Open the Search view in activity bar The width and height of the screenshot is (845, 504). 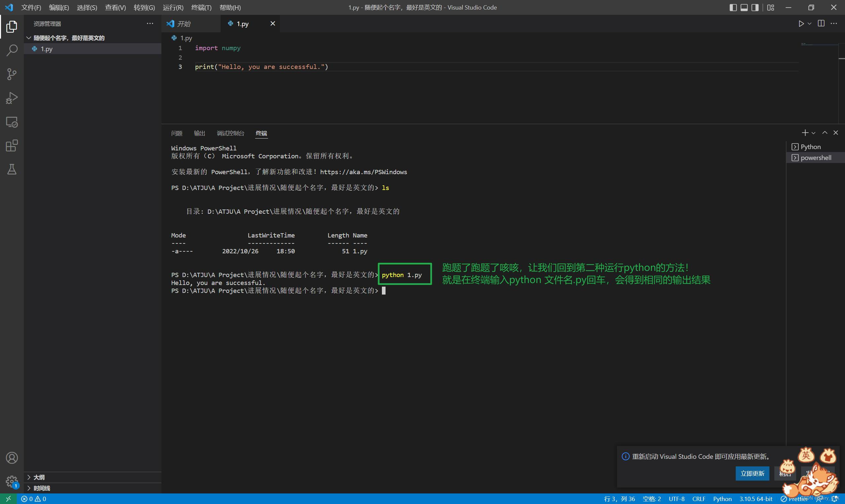click(x=12, y=50)
